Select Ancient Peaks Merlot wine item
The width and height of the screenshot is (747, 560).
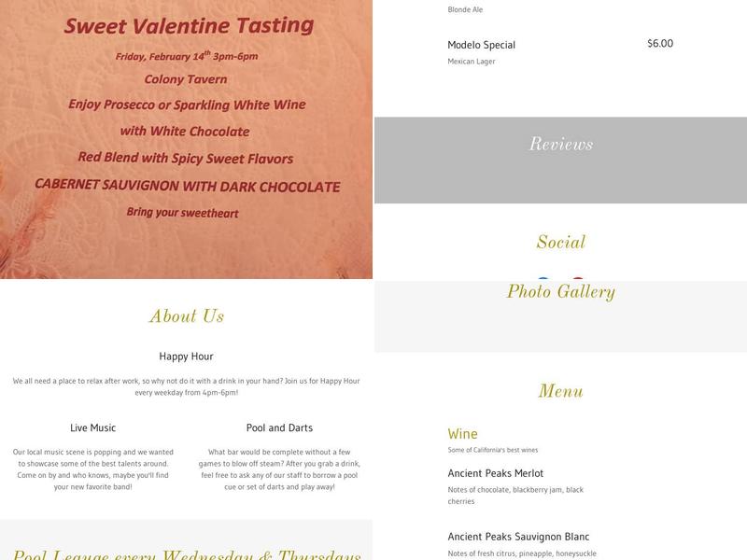pos(496,473)
